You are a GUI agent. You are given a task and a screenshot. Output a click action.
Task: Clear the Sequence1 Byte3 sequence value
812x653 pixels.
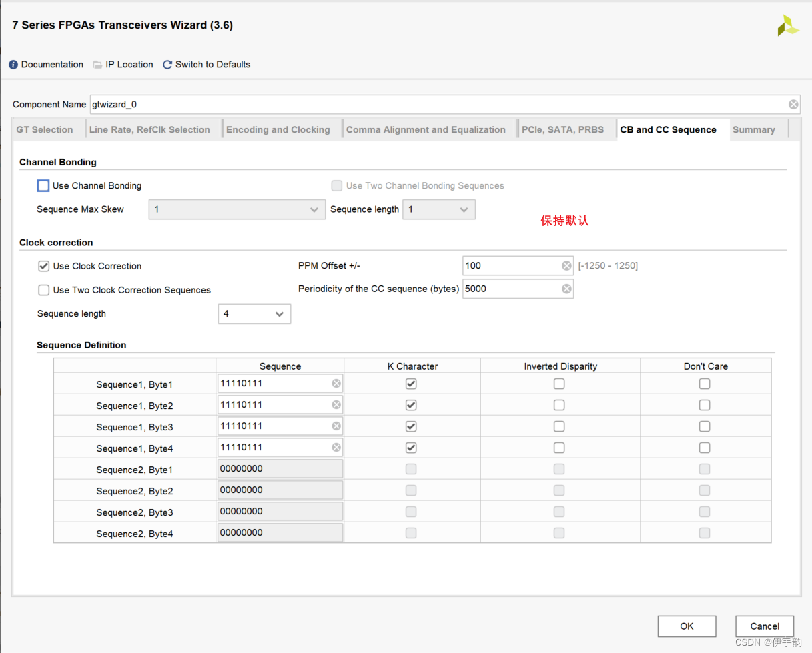pyautogui.click(x=336, y=426)
